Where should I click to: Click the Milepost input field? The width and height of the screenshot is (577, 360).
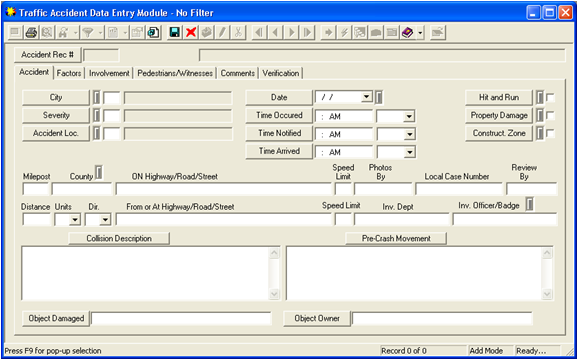pos(35,189)
